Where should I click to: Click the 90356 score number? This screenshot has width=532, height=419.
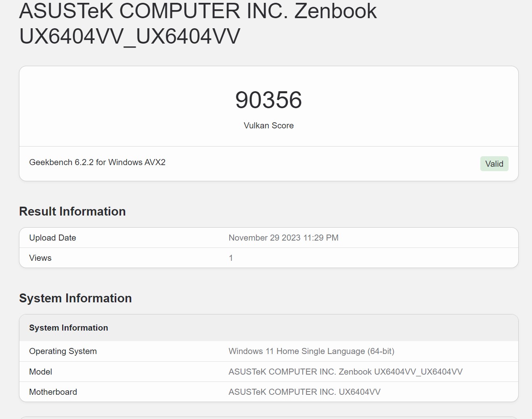click(268, 100)
